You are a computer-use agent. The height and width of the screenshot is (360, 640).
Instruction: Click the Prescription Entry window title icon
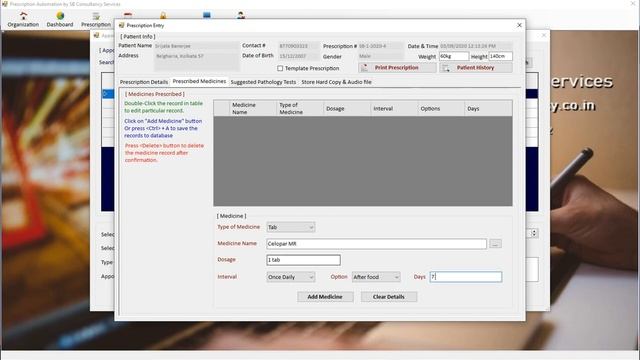(121, 25)
